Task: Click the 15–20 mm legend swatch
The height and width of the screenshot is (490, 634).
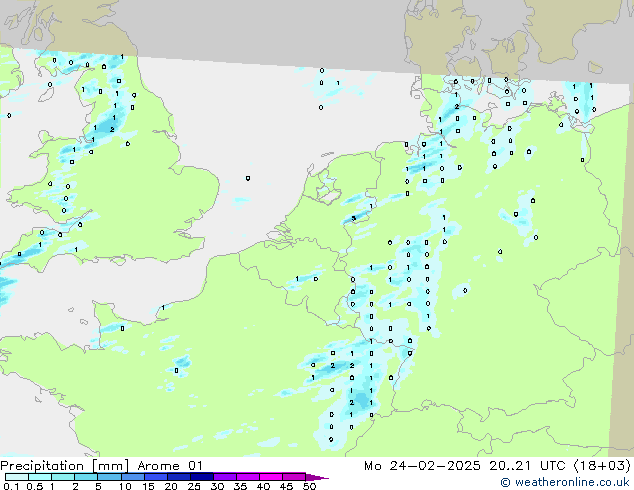Action: [155, 477]
